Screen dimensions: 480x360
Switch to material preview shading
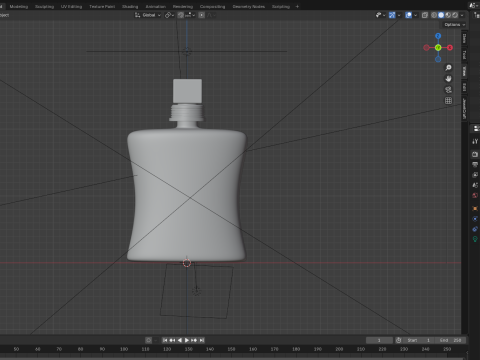coord(448,15)
